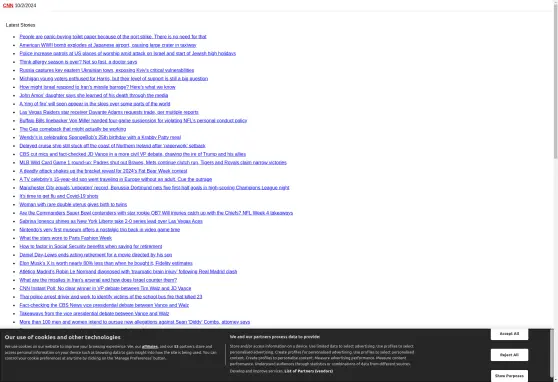Open The Gap comeback story

(73, 129)
